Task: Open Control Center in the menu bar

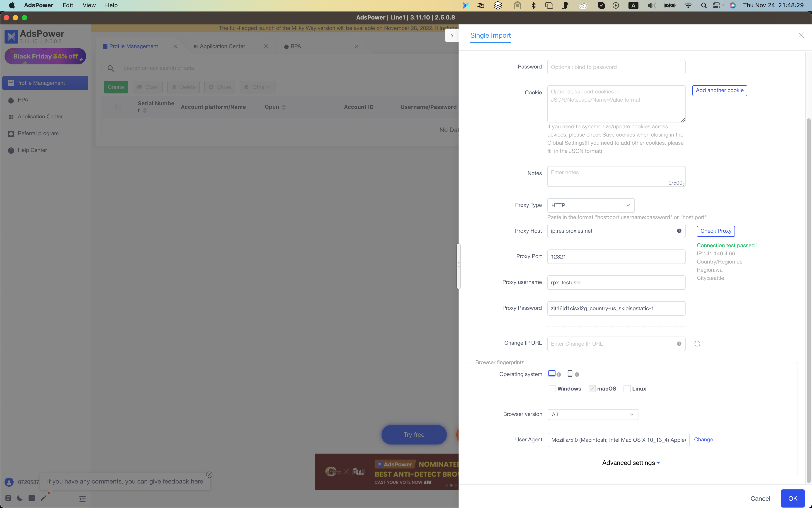Action: coord(716,5)
